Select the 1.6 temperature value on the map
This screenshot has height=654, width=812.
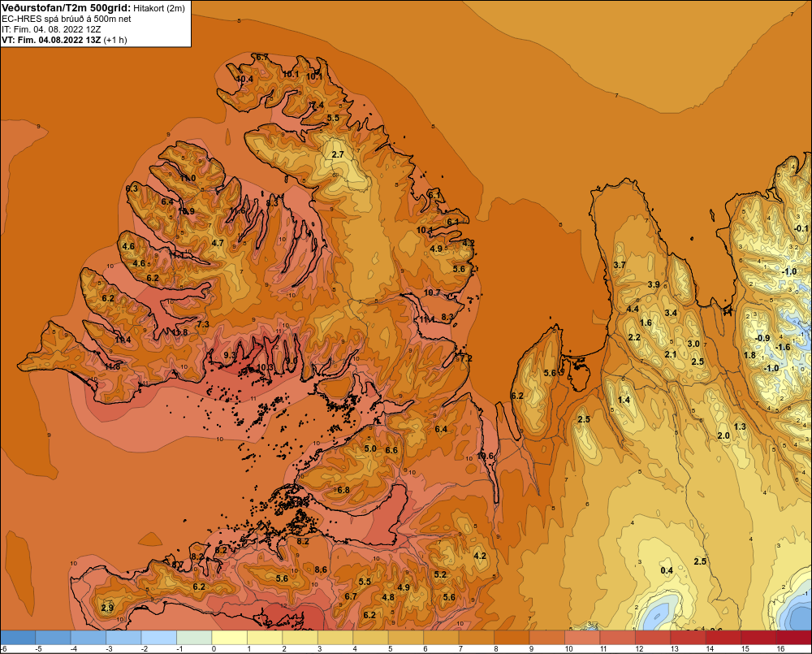coord(646,323)
